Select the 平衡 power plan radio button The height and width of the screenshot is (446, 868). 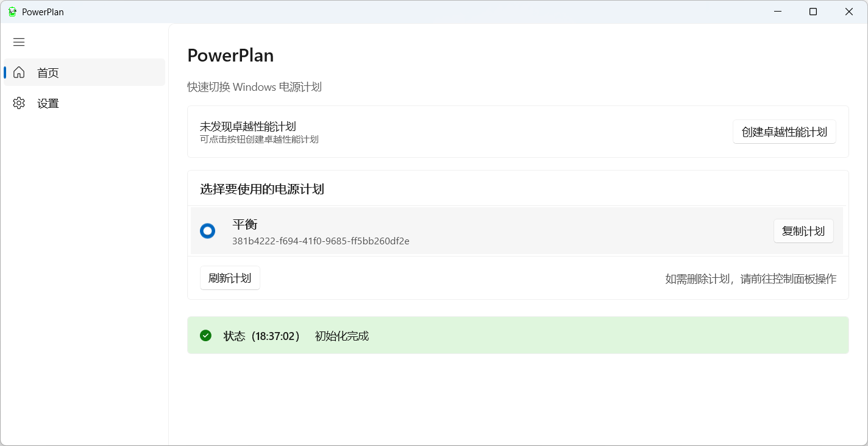(208, 231)
